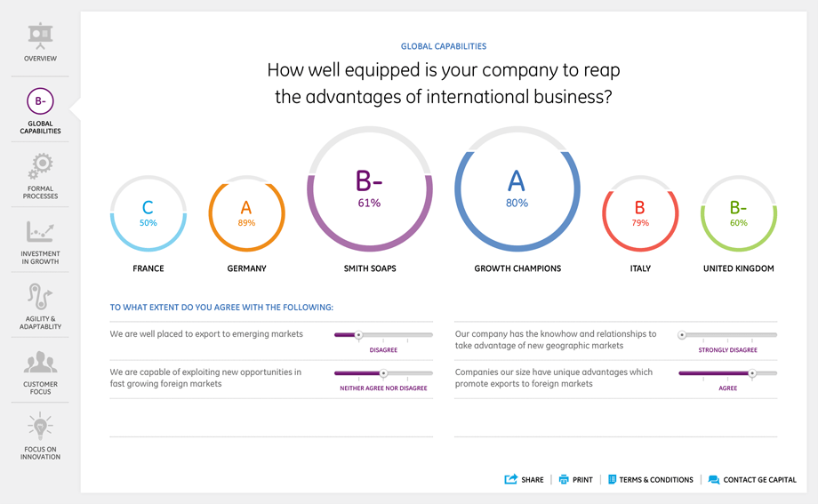Screen dimensions: 818x504
Task: Click the Print icon
Action: pos(564,479)
